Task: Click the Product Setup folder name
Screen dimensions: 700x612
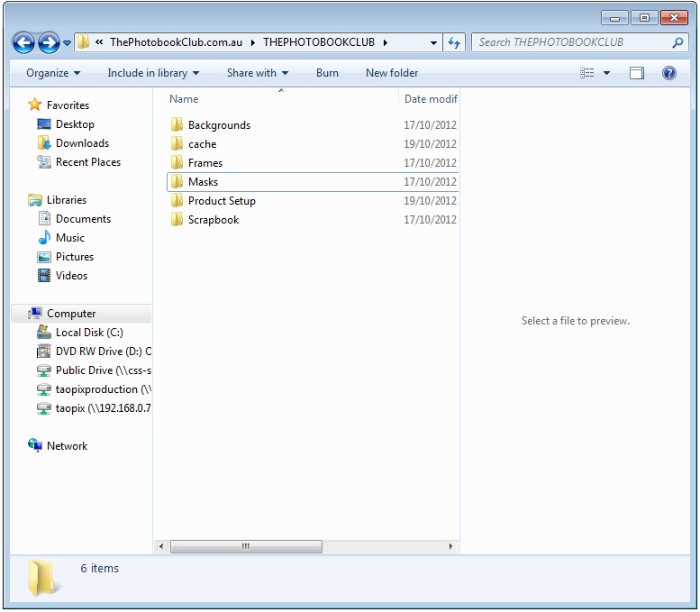Action: 222,201
